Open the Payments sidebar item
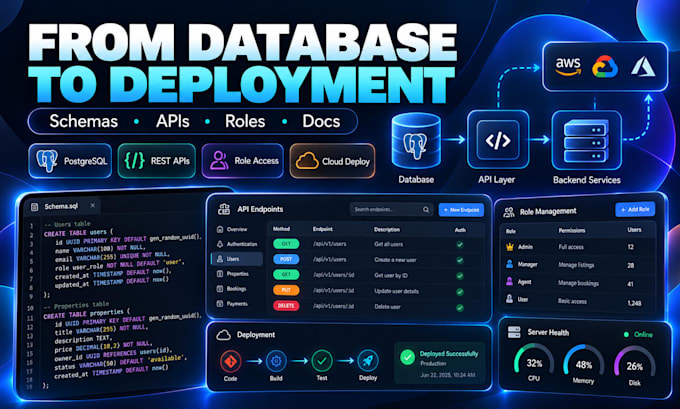This screenshot has height=409, width=680. pos(237,304)
